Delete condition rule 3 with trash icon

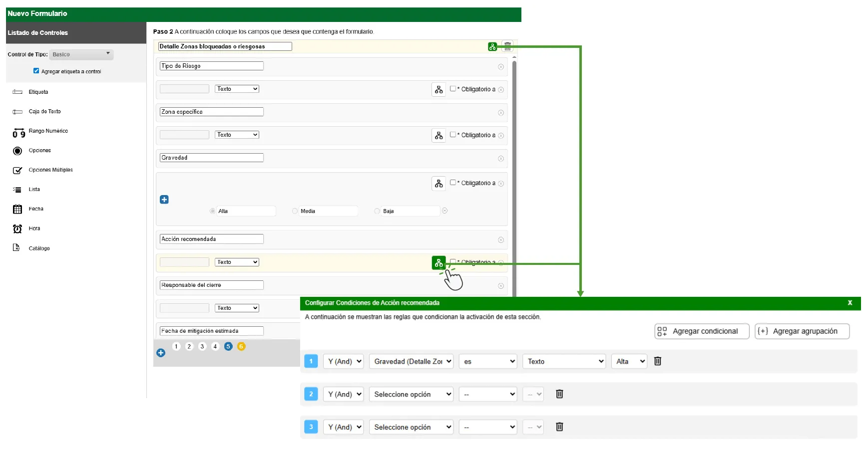click(x=559, y=427)
